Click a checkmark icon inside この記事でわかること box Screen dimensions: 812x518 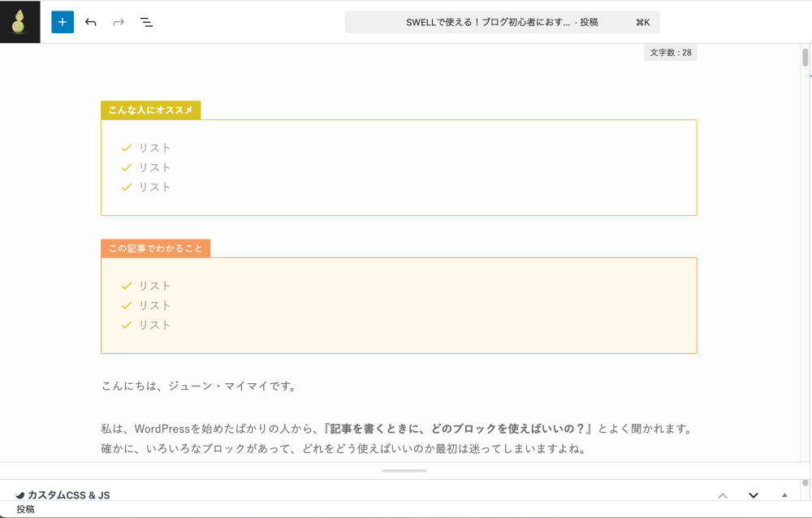coord(126,286)
